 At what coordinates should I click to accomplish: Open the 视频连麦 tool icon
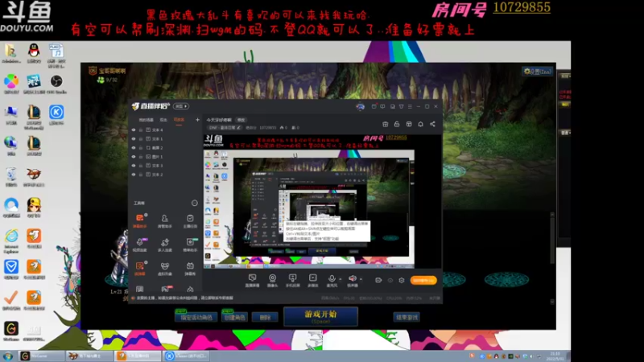139,245
